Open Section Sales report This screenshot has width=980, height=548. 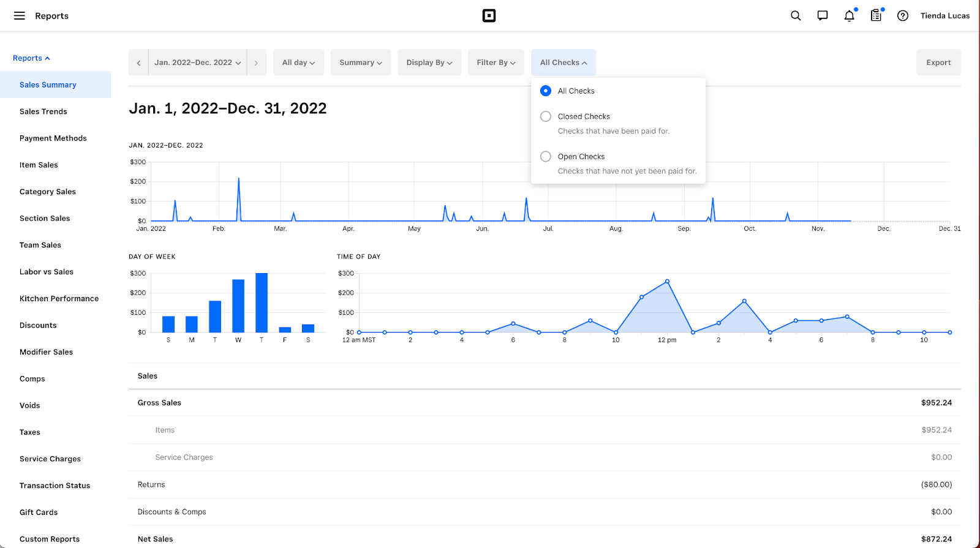click(x=45, y=218)
